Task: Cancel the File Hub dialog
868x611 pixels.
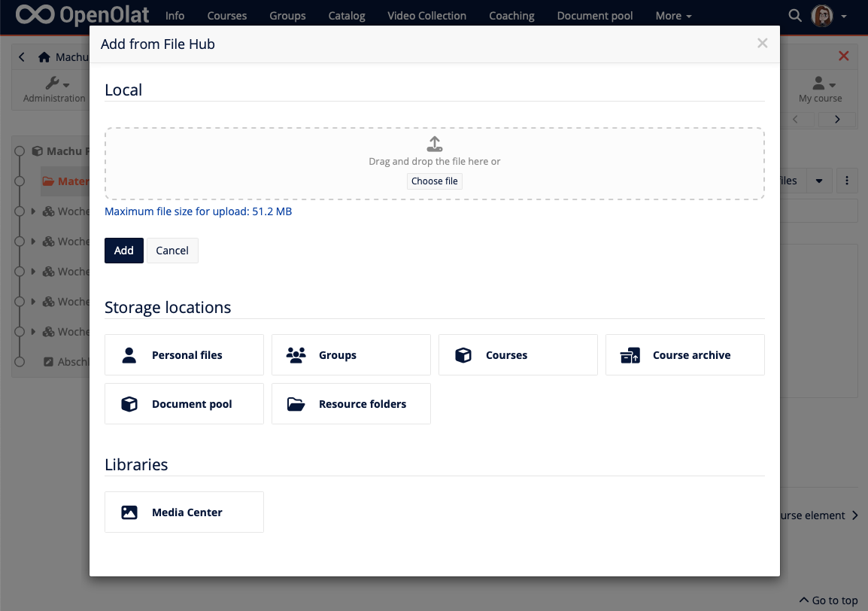Action: [x=172, y=250]
